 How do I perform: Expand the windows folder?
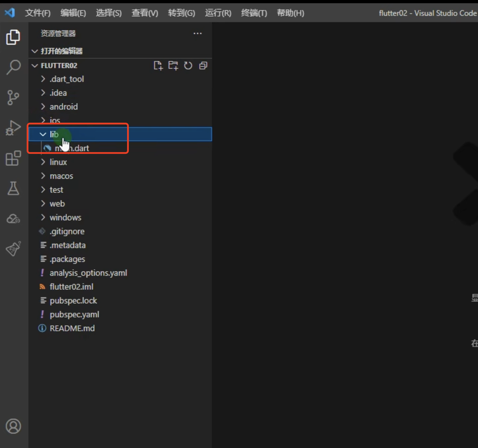coord(120,217)
